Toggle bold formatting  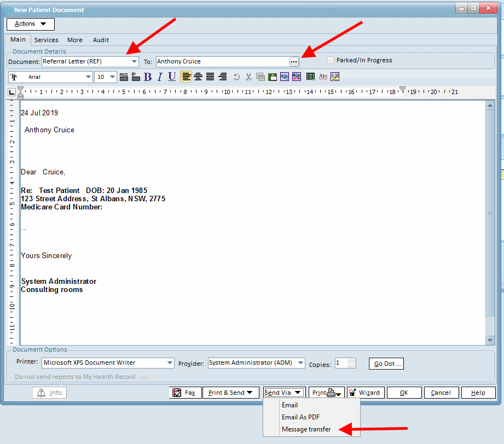coord(148,77)
